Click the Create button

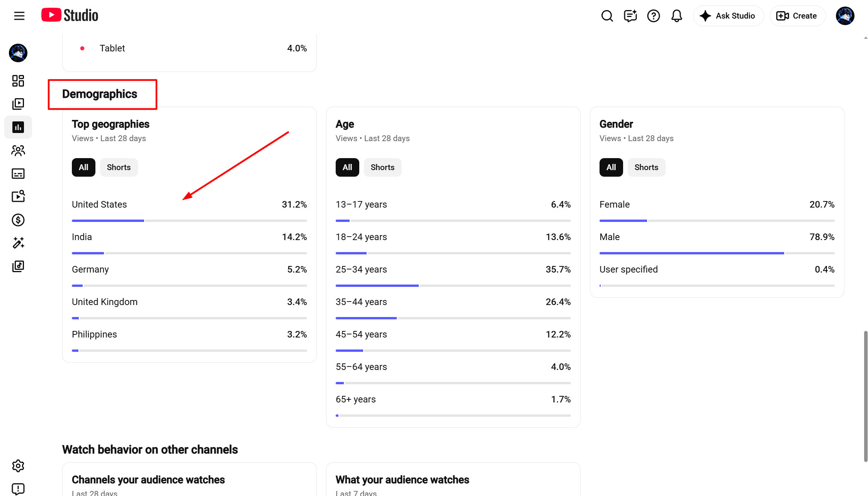(797, 16)
